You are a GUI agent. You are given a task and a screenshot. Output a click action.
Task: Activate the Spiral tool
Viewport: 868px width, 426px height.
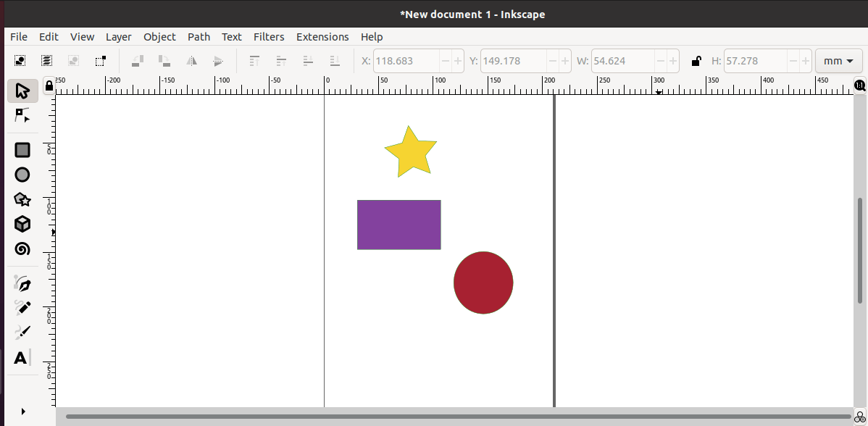(22, 249)
